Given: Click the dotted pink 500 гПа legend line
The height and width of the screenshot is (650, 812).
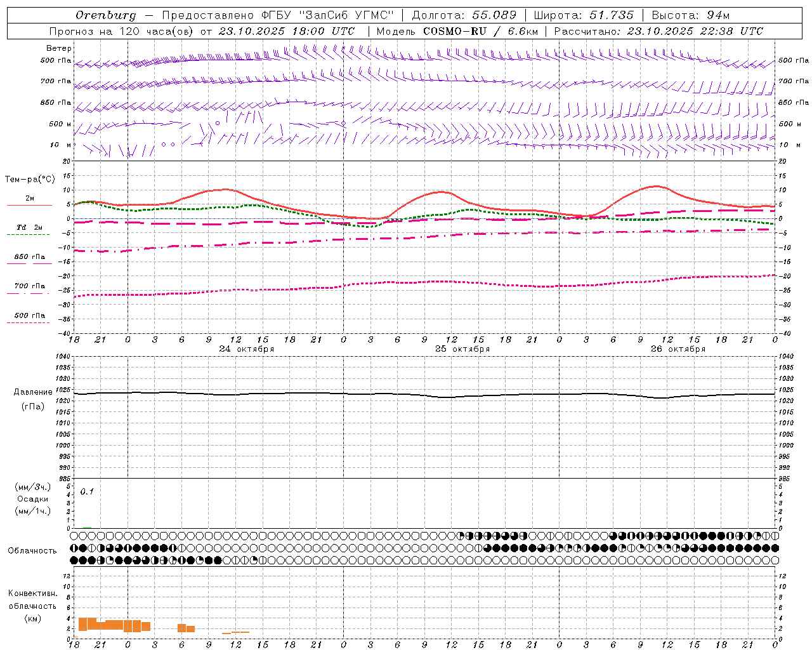Looking at the screenshot, I should [28, 323].
